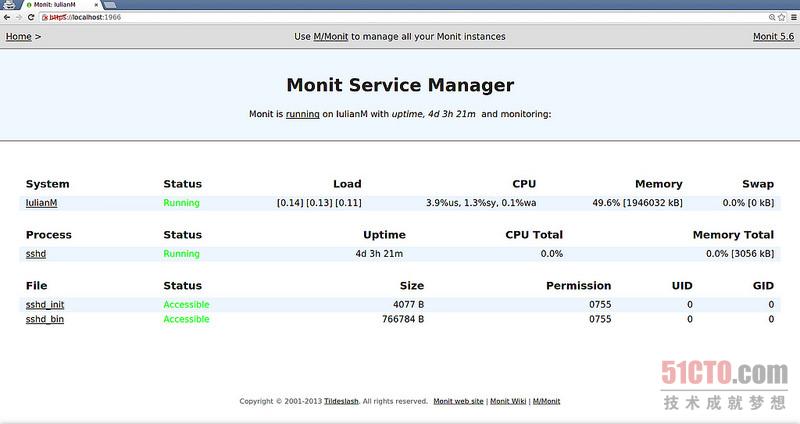Click the CPU Total column header
Screen dimensions: 800x424
[534, 235]
